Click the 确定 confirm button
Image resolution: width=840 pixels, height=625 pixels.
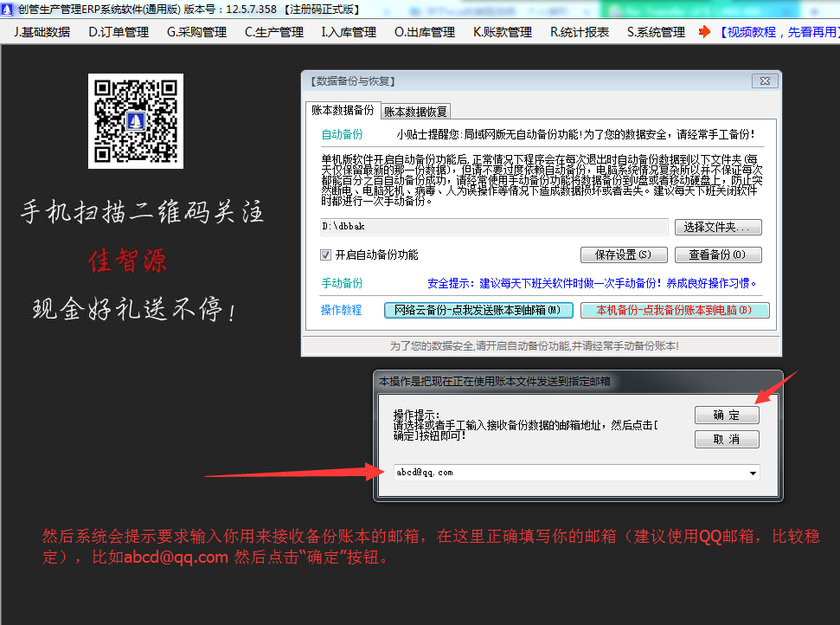click(726, 415)
